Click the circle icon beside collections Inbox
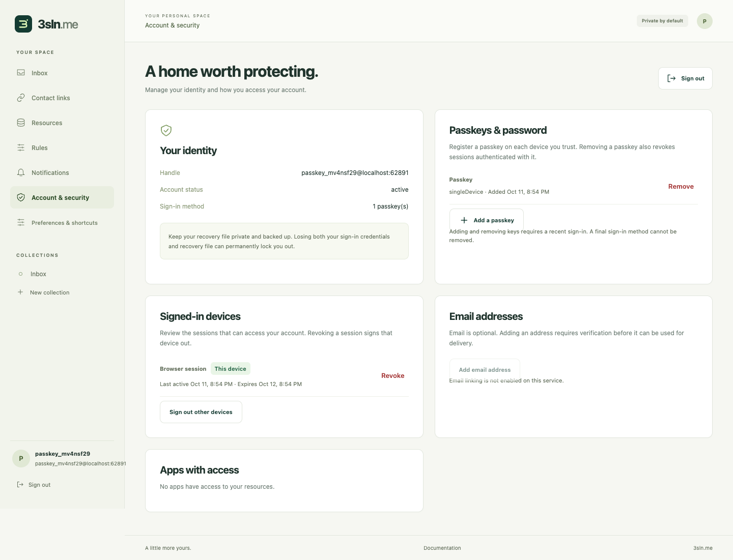The image size is (733, 560). click(20, 274)
